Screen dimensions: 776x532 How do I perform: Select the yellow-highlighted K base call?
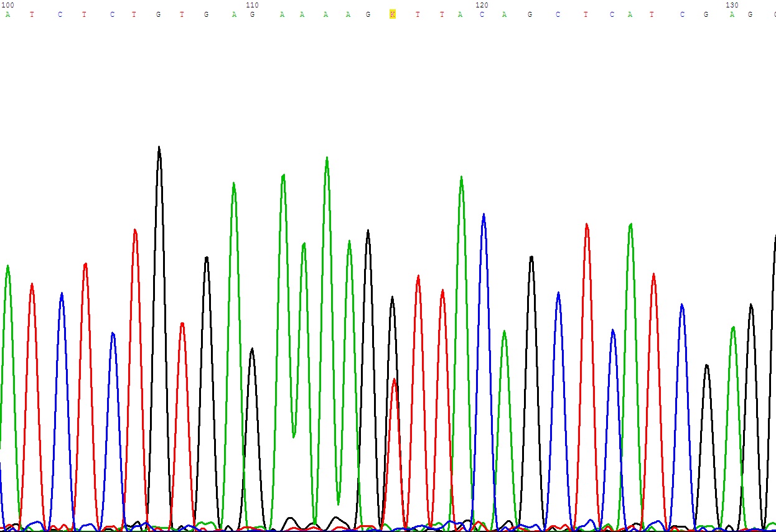(393, 14)
